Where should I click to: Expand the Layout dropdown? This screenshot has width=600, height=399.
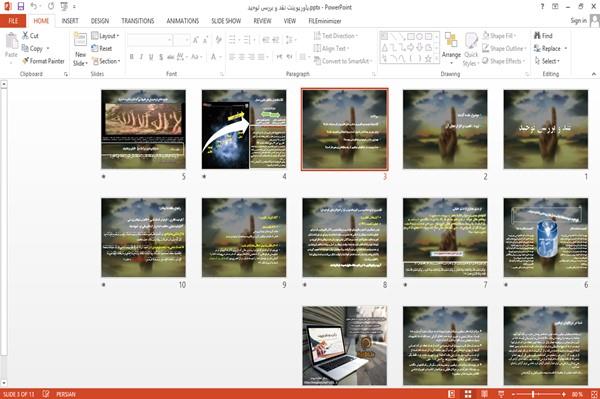105,36
